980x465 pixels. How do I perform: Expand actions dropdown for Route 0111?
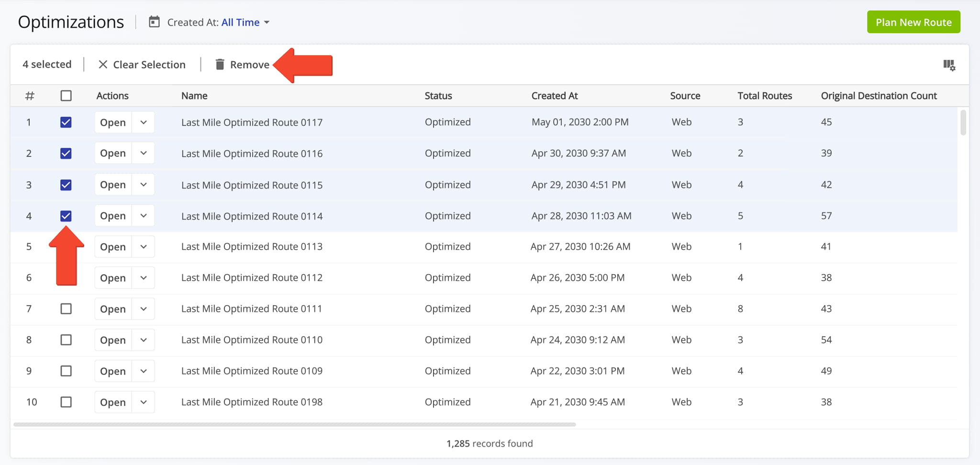pyautogui.click(x=143, y=309)
